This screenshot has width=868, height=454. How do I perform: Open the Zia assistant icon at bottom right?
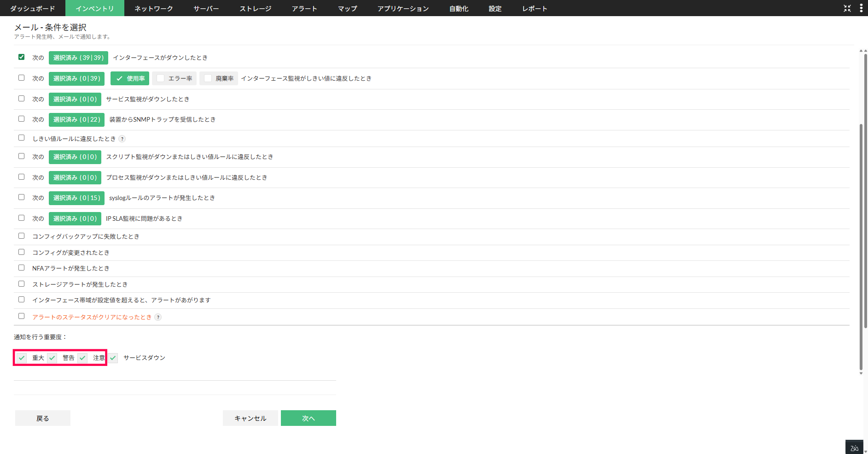(x=854, y=448)
